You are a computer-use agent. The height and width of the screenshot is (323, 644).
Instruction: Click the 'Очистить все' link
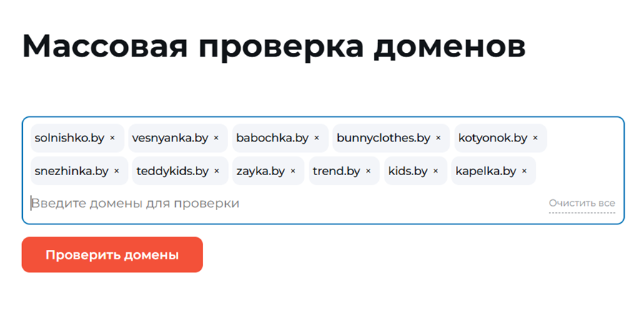581,204
